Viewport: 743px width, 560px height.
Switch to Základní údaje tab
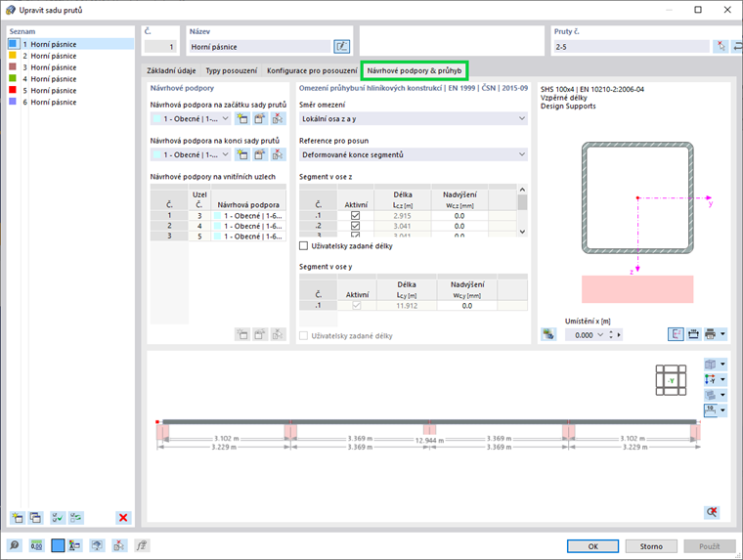[x=171, y=70]
